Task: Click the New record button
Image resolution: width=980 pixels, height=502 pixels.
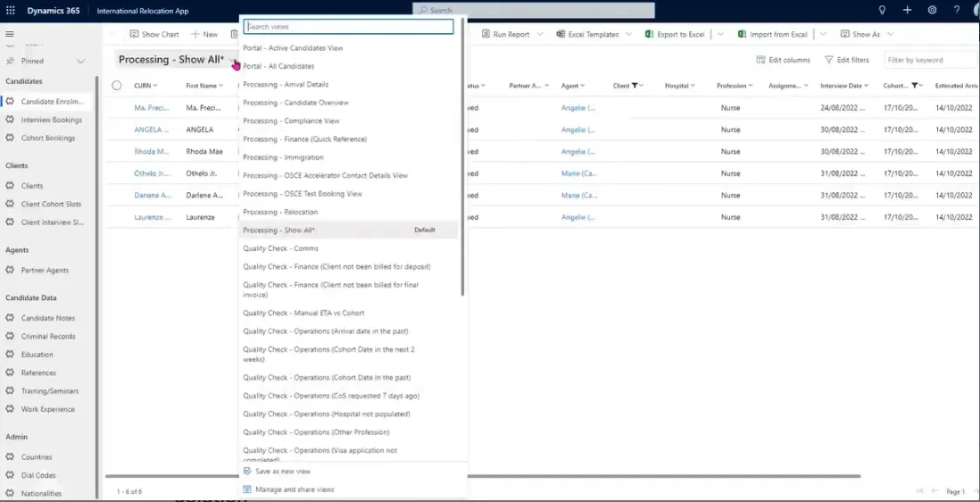Action: coord(205,34)
